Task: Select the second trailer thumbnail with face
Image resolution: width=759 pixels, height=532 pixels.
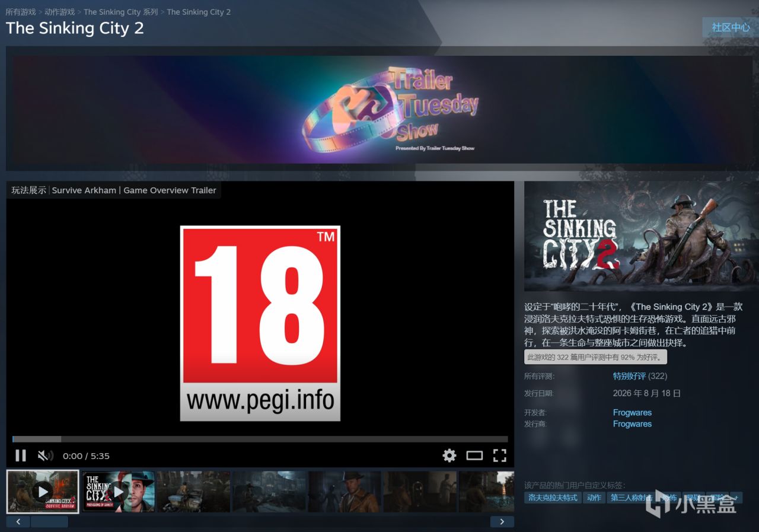Action: (x=118, y=492)
